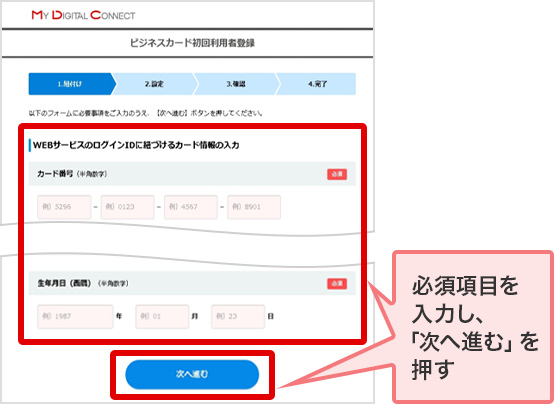
Task: Focus birth day field (例 23)
Action: click(x=238, y=316)
